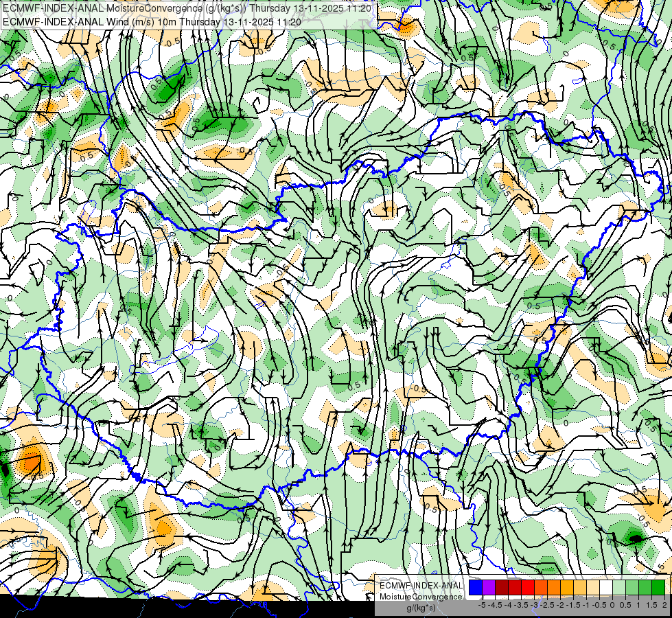Image resolution: width=672 pixels, height=618 pixels.
Task: Click the darkest green legend swatch
Action: tap(658, 587)
